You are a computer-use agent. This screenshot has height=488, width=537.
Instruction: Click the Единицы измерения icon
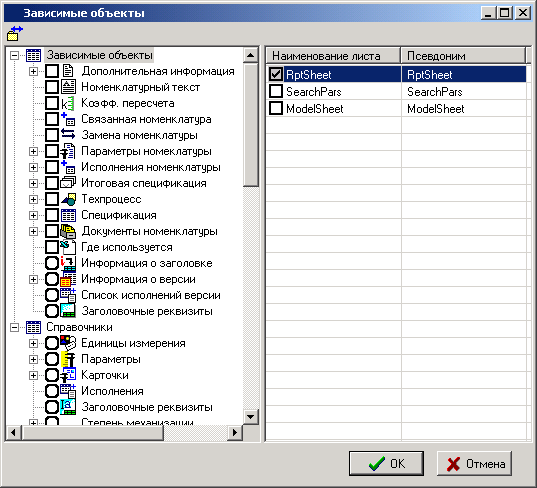point(68,343)
